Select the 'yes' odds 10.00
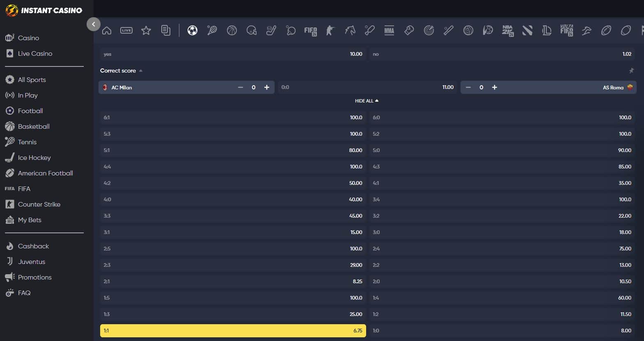This screenshot has width=644, height=341. pyautogui.click(x=233, y=54)
